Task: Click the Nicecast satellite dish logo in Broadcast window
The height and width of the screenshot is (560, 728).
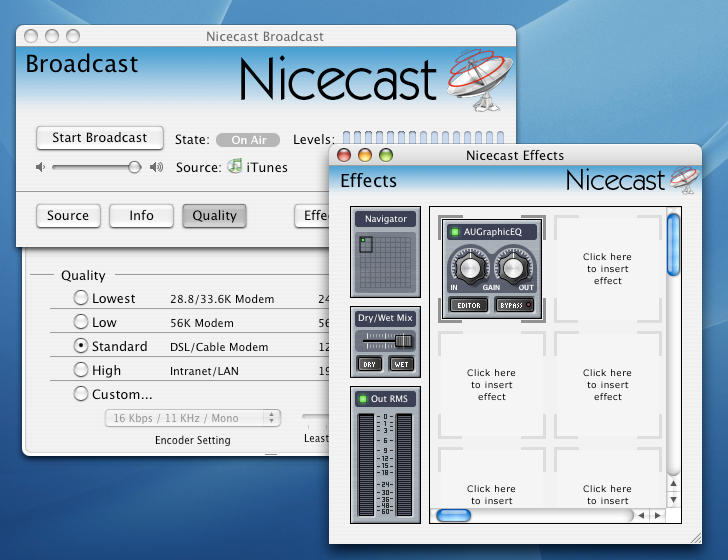Action: pos(481,79)
